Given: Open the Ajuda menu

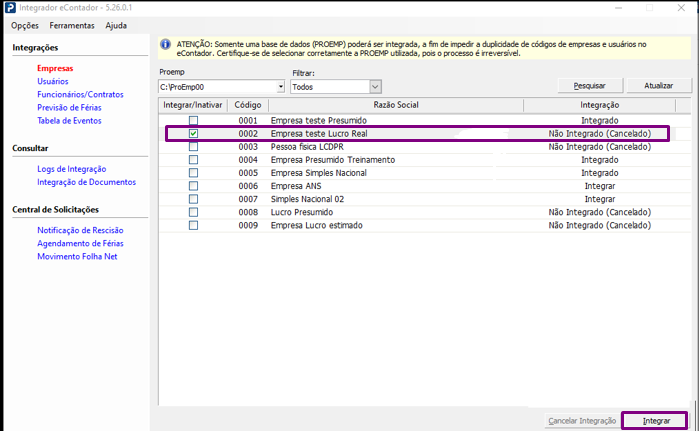Looking at the screenshot, I should coord(116,25).
